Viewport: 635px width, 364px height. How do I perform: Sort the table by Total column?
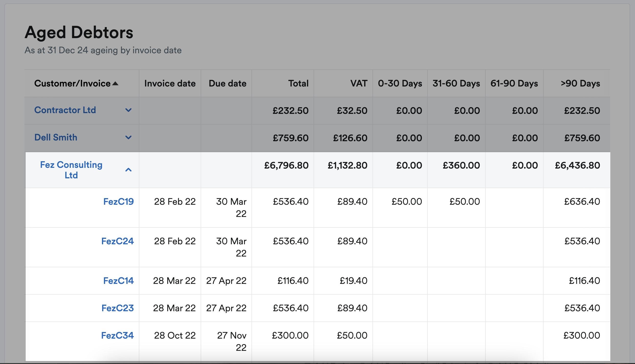click(x=298, y=83)
